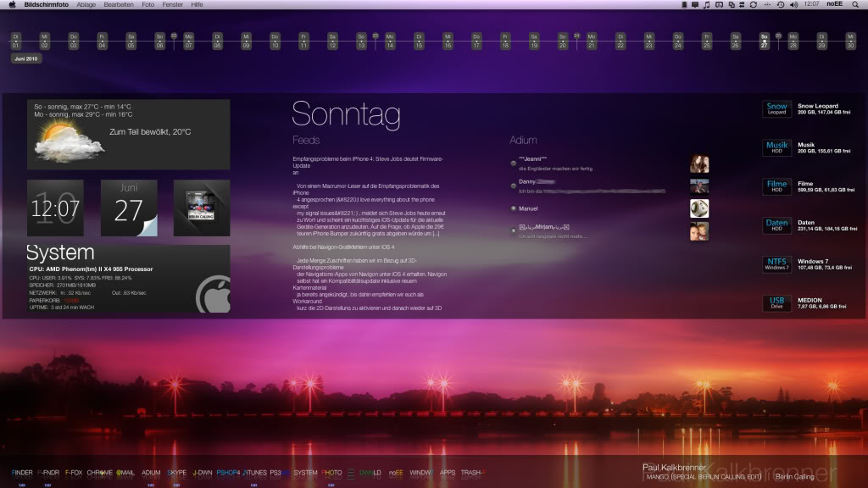Click the Juni 27 calendar widget
This screenshot has height=488, width=868.
coord(129,208)
